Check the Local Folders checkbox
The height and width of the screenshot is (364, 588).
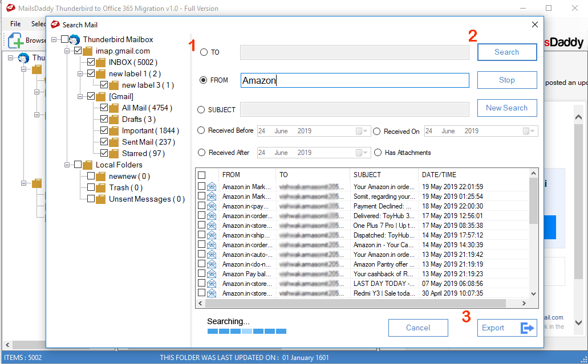(x=78, y=165)
